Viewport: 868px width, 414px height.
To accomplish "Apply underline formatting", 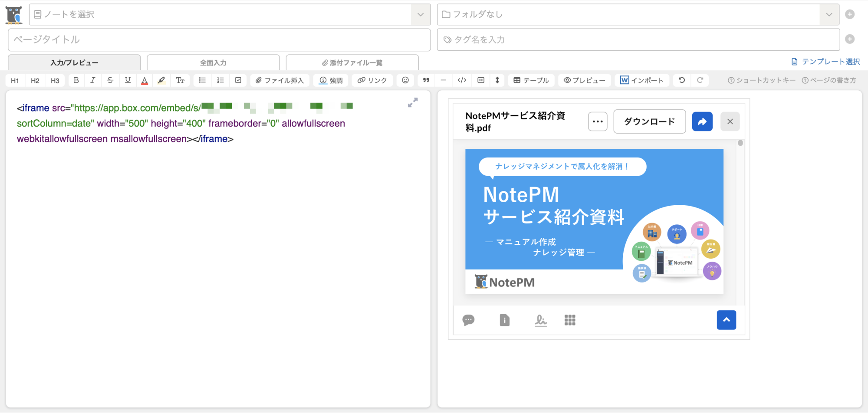I will click(x=128, y=80).
